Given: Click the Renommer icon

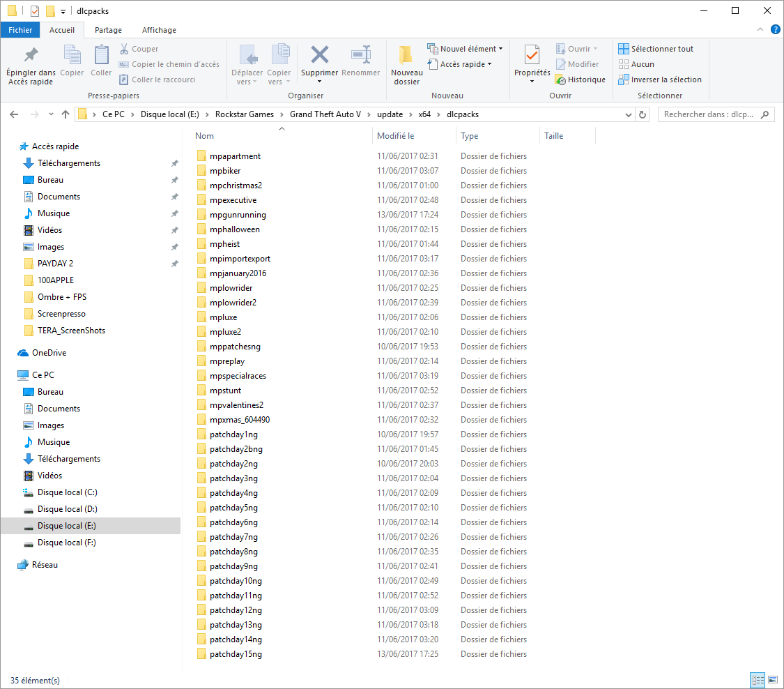Looking at the screenshot, I should 360,54.
